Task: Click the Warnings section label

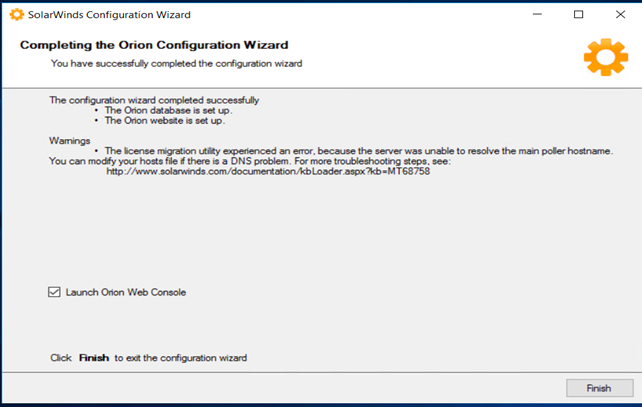Action: pyautogui.click(x=70, y=140)
